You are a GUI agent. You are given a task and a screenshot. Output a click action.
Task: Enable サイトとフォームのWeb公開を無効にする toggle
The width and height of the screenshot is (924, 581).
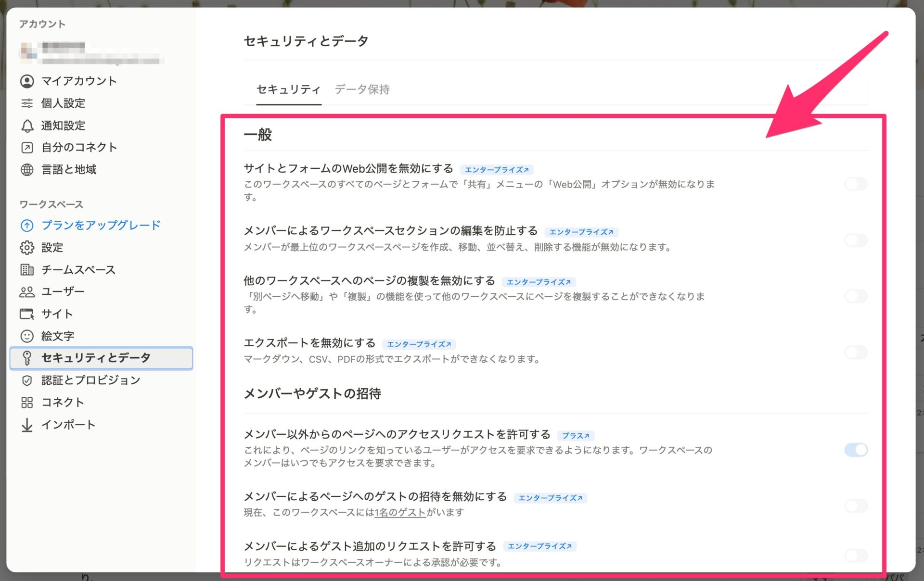856,184
